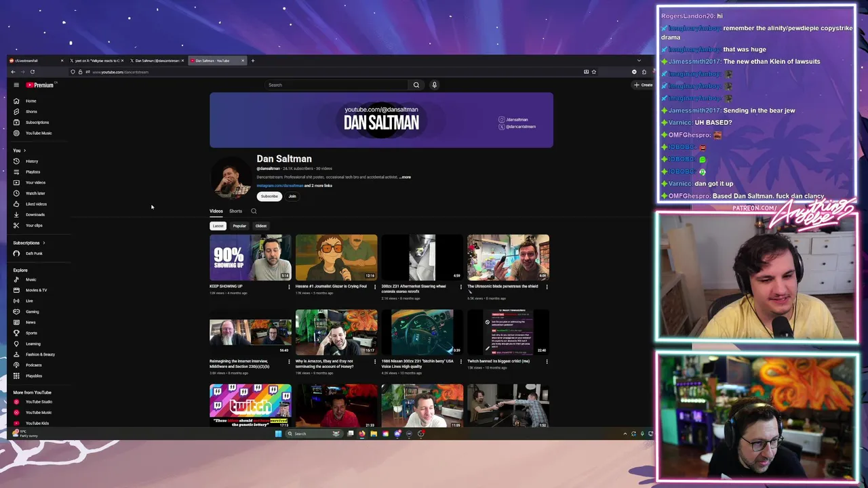Viewport: 868px width, 488px height.
Task: Open a new browser tab
Action: pos(253,61)
